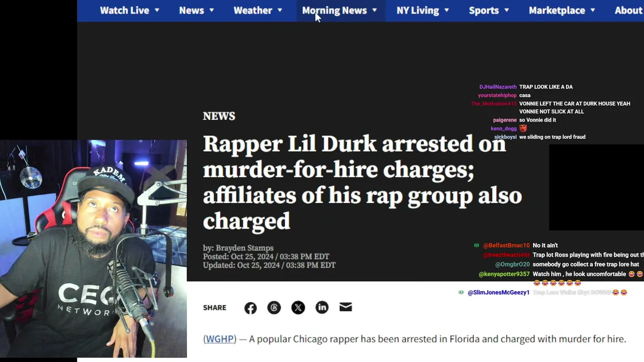This screenshot has height=362, width=644.
Task: Click chat username kenn_dogg
Action: coord(504,129)
